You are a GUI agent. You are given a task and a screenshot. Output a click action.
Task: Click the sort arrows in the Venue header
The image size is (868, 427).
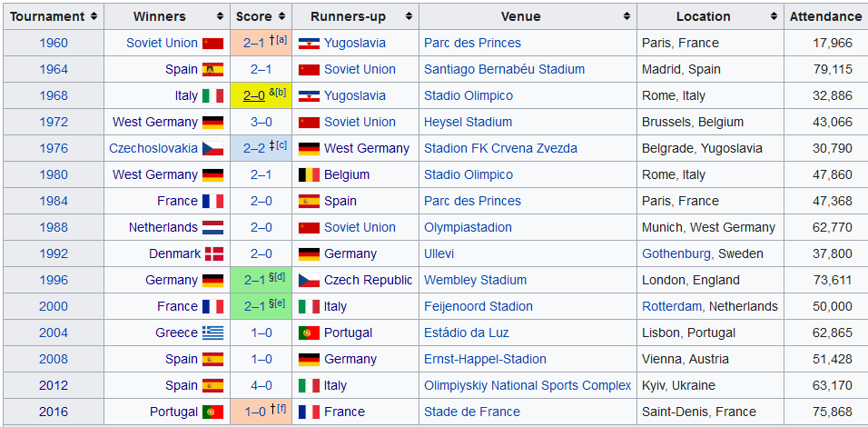626,16
